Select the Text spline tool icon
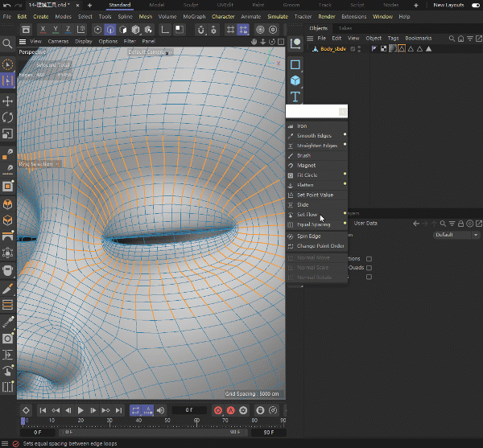The width and height of the screenshot is (483, 448). (295, 97)
